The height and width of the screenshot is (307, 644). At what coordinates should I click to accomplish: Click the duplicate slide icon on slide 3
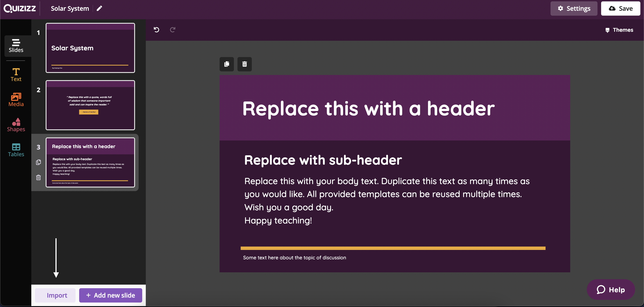(x=38, y=162)
